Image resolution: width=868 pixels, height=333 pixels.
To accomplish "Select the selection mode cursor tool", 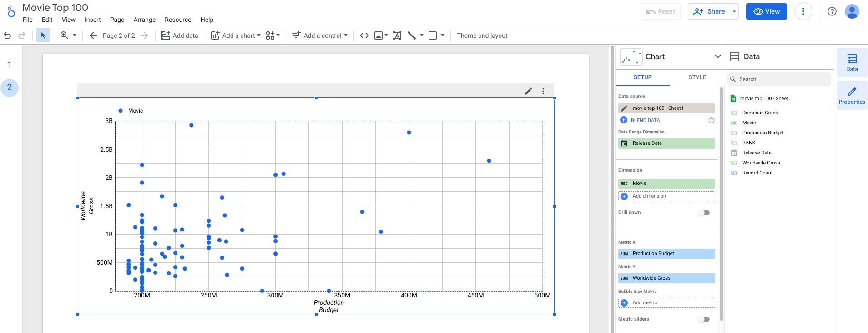I will tap(43, 36).
